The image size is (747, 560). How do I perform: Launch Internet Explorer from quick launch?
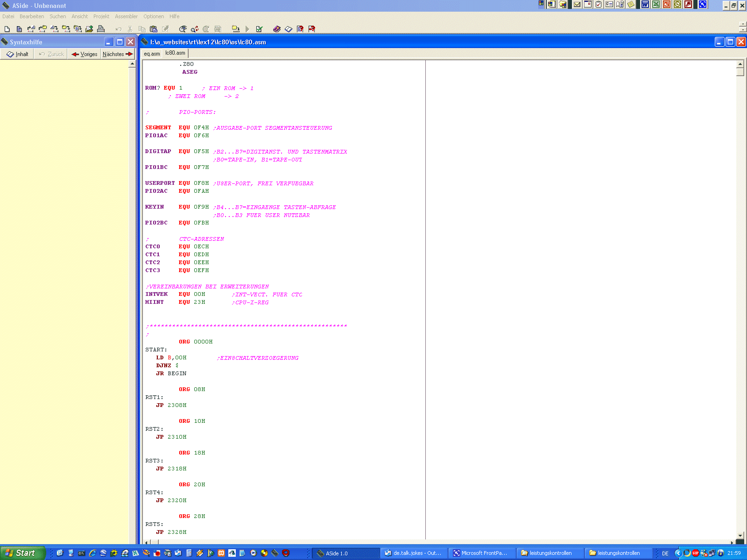pos(92,553)
